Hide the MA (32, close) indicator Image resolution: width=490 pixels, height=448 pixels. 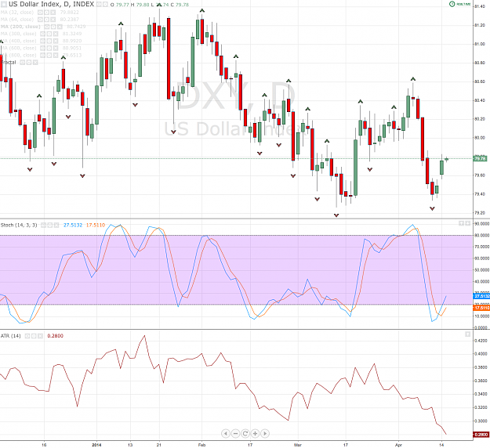[40, 13]
